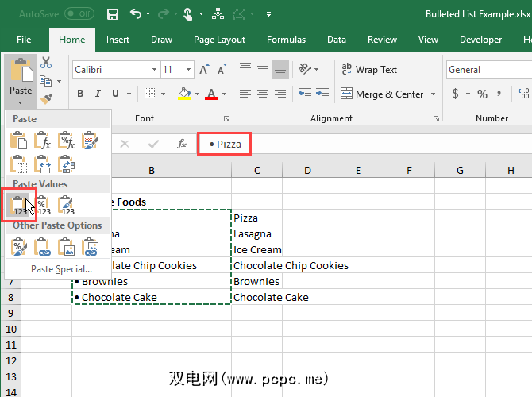Choose Paste Formulas icon
The image size is (532, 397).
tap(42, 140)
